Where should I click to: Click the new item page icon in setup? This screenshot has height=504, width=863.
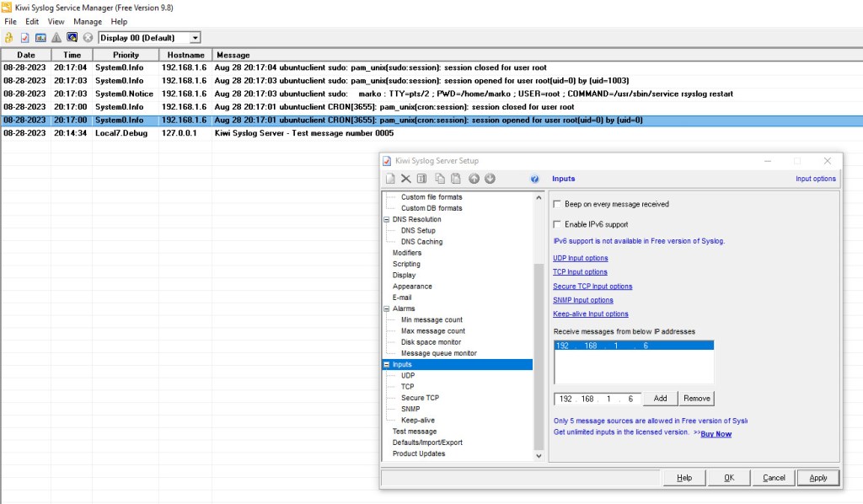[390, 179]
